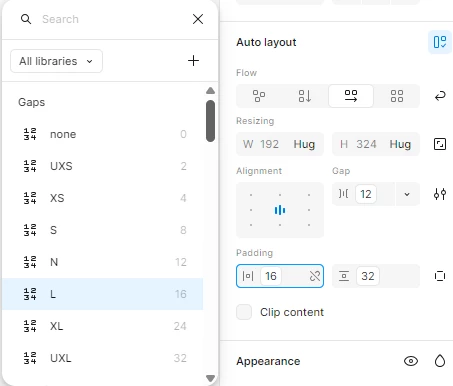Image resolution: width=453 pixels, height=386 pixels.
Task: Select the horizontal flow direction icon
Action: (351, 96)
